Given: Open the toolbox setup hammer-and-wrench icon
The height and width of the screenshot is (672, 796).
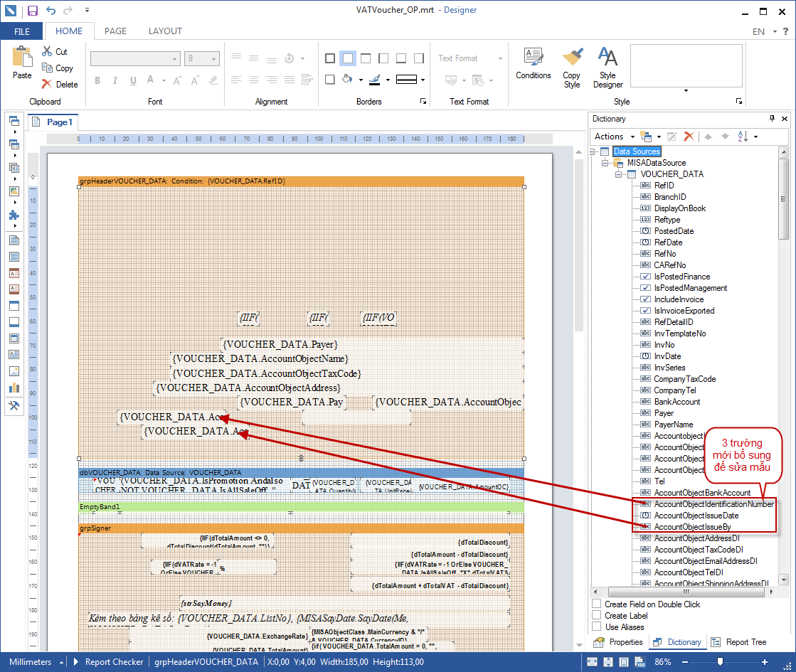Looking at the screenshot, I should coord(14,405).
